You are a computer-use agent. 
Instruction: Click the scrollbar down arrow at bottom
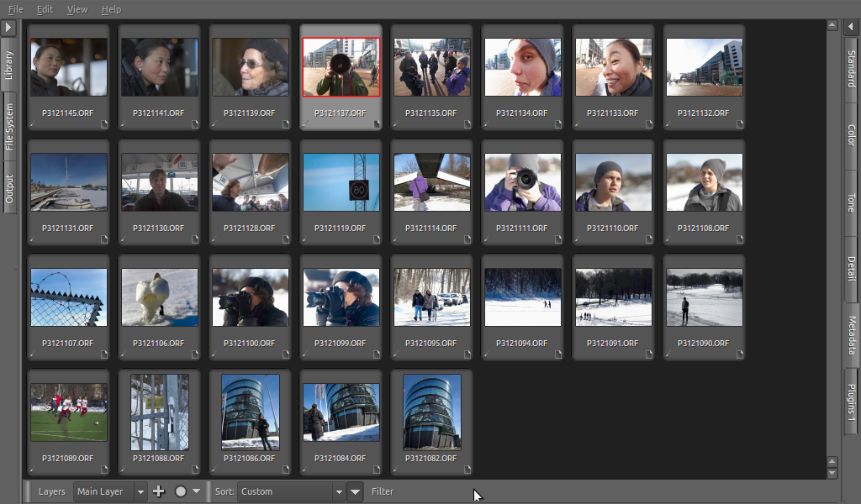click(x=832, y=473)
